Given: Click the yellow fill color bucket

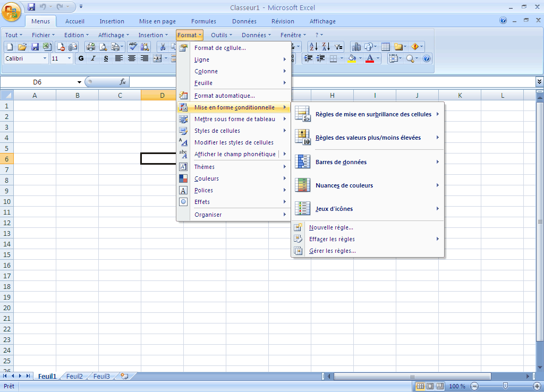Looking at the screenshot, I should click(352, 58).
